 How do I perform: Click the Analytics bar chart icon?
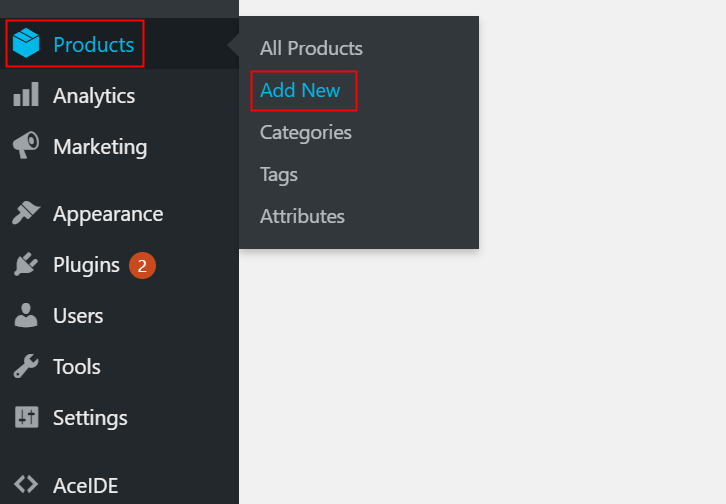26,96
